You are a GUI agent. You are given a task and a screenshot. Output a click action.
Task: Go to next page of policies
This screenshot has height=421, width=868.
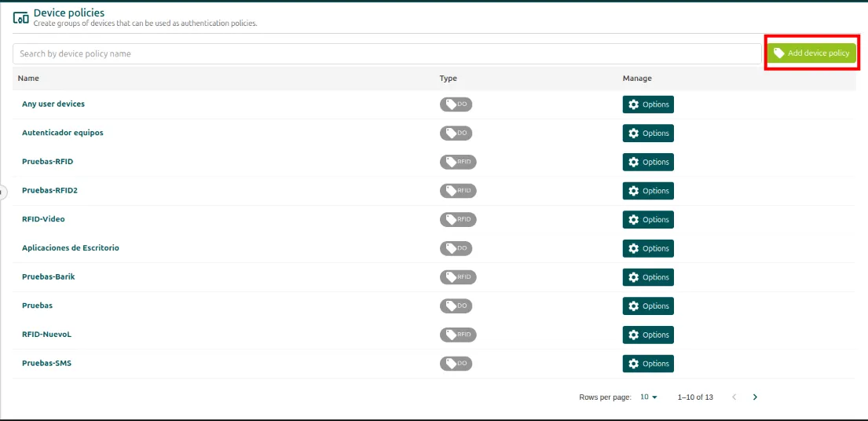tap(755, 397)
